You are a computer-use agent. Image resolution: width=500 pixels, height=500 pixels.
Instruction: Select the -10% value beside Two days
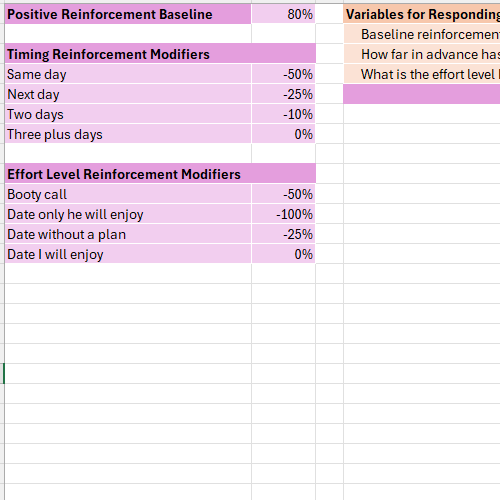283,114
